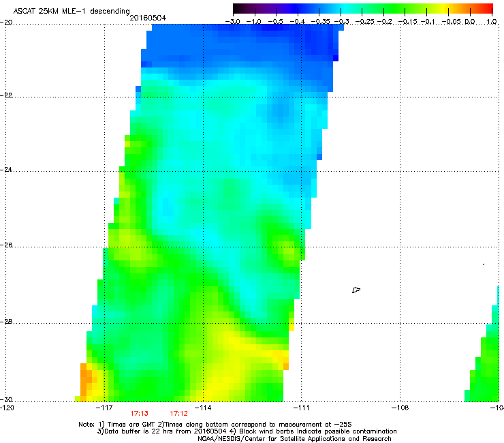Select the -0.25 color scale label

[365, 22]
